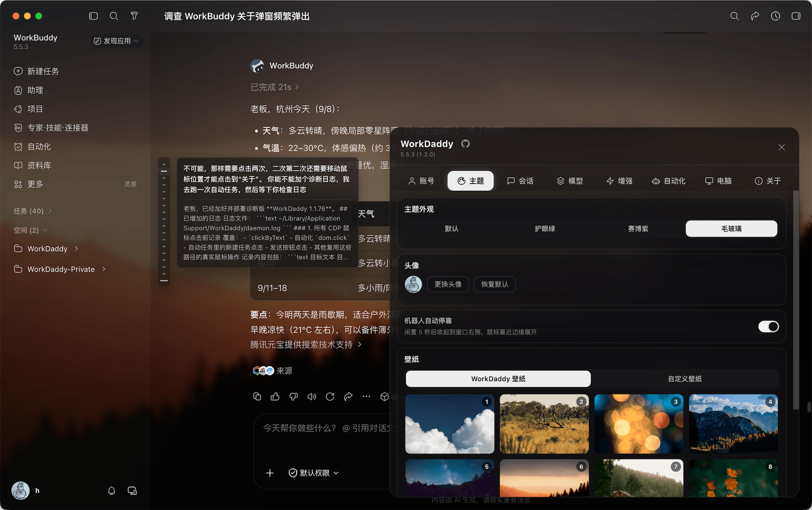The width and height of the screenshot is (812, 510).
Task: Switch to the 自定义壁纸 option
Action: (685, 378)
